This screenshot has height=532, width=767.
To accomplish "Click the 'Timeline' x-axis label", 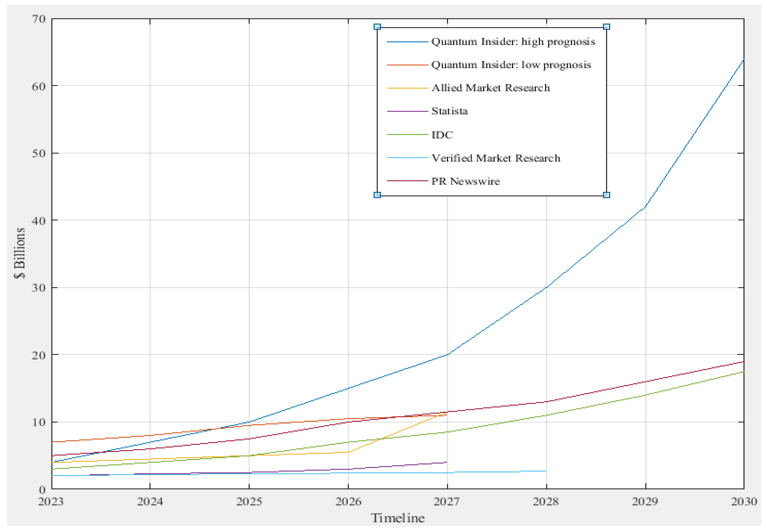I will pyautogui.click(x=398, y=518).
